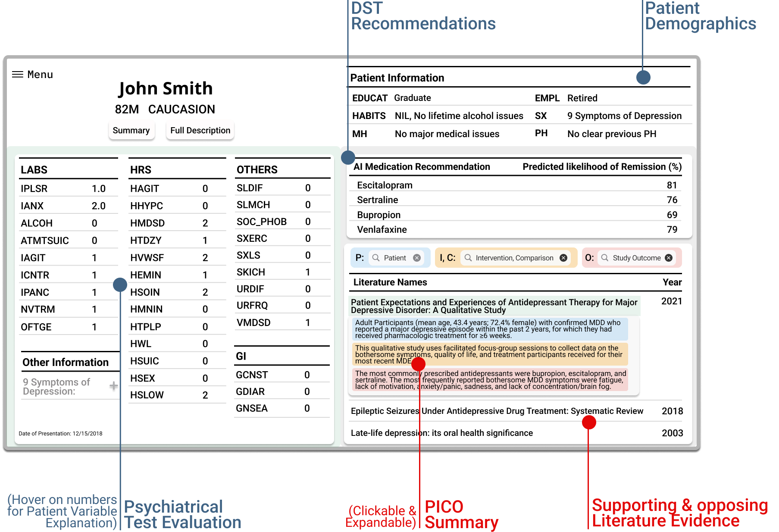Switch to the Summary tab
This screenshot has width=779, height=532.
[131, 131]
